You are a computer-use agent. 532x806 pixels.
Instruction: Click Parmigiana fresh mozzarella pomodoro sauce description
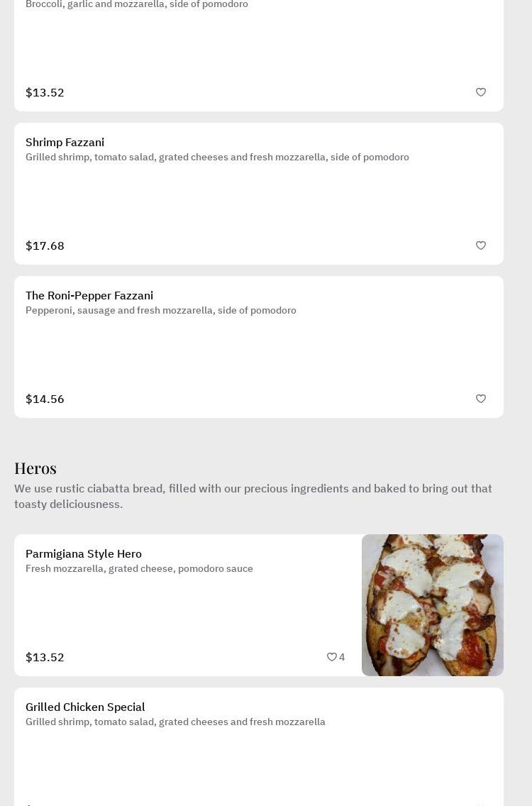[x=139, y=568]
